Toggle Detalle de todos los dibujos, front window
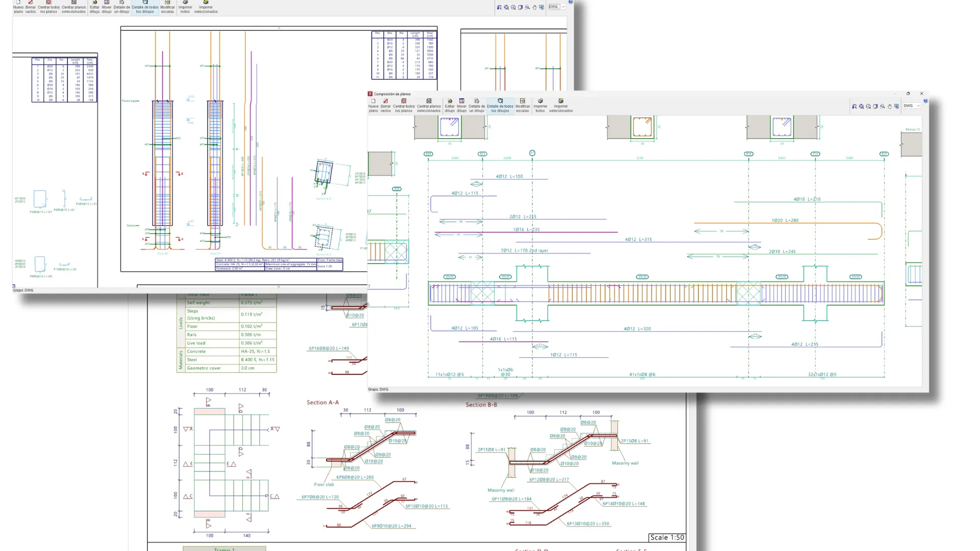980x551 pixels. click(500, 106)
